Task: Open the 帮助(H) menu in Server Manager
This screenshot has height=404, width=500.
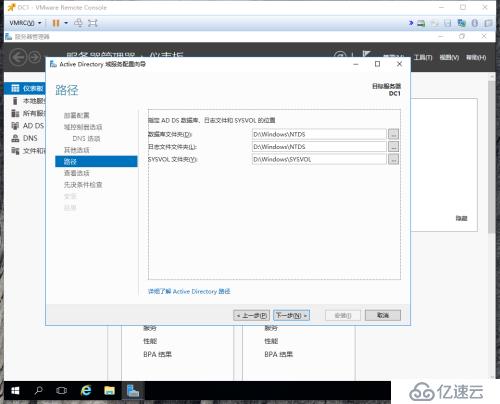Action: pyautogui.click(x=476, y=58)
